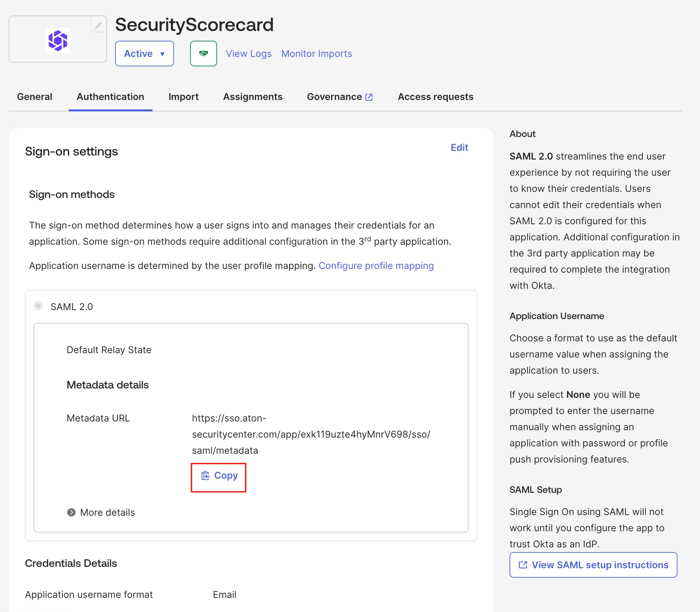700x612 pixels.
Task: Click View SAML setup instructions button
Action: point(593,565)
